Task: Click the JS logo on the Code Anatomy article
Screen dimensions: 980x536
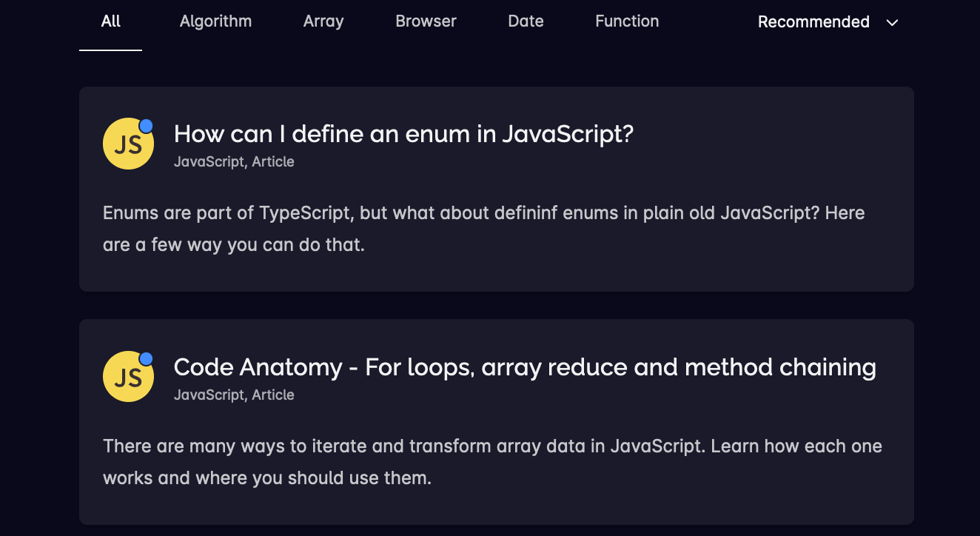Action: click(128, 378)
